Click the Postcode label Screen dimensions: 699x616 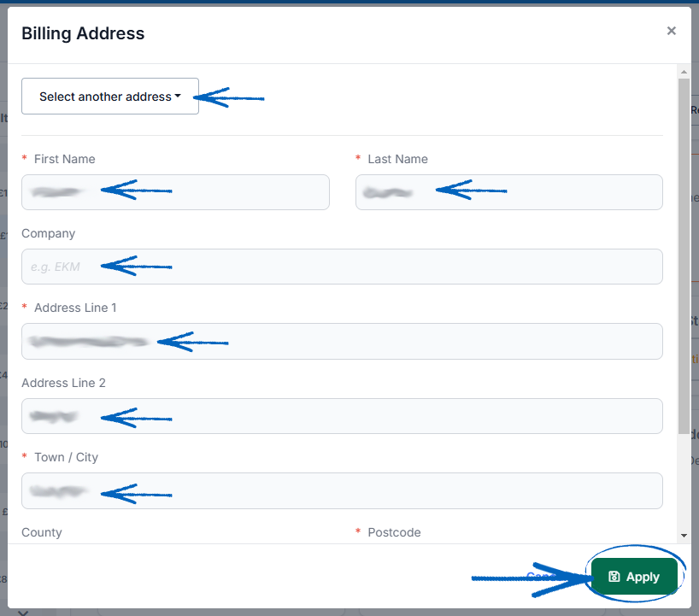pos(394,532)
